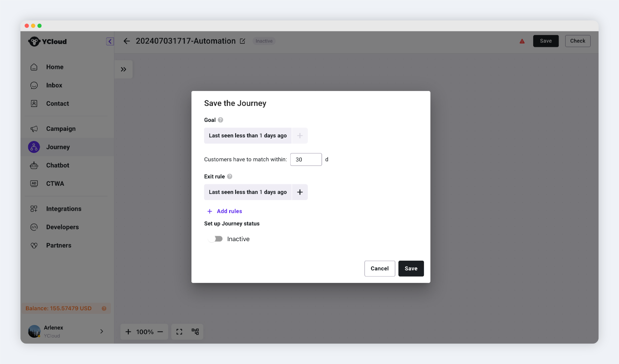Edit the automation name pencil icon
Viewport: 619px width, 364px height.
(x=243, y=41)
